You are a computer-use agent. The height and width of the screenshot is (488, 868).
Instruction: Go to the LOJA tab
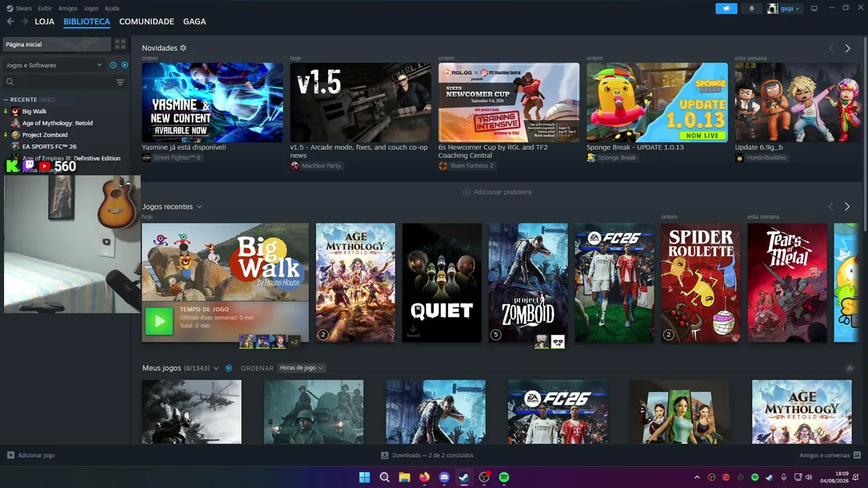point(45,22)
